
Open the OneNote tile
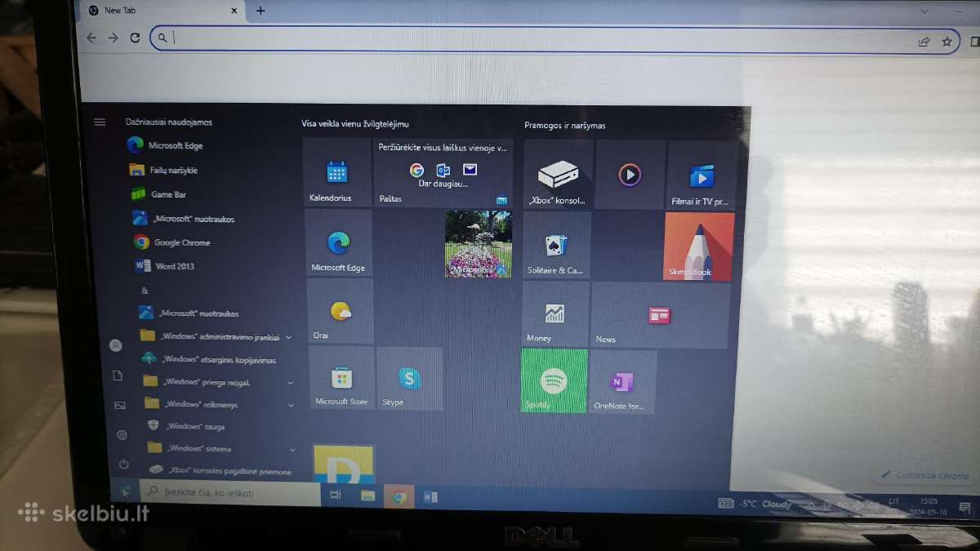[623, 381]
